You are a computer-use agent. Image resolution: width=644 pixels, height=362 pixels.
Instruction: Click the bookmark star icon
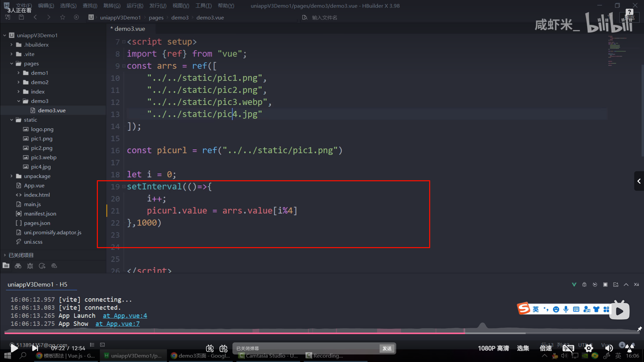click(63, 17)
